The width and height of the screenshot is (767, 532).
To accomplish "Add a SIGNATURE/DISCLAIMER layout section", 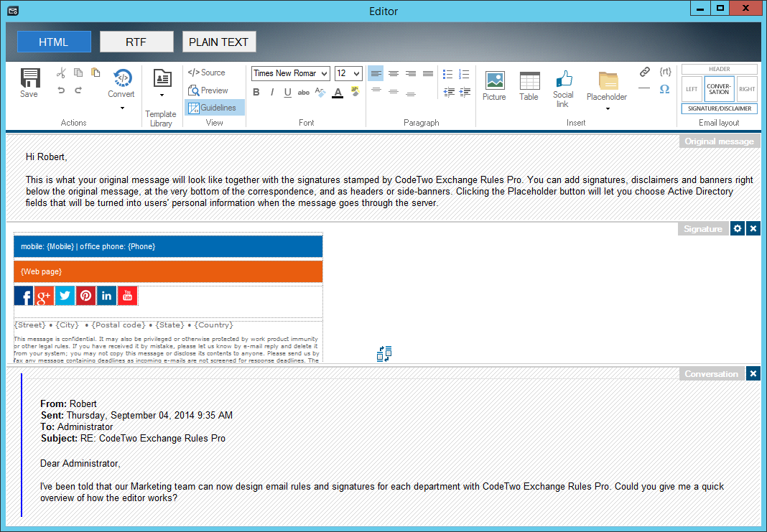I will click(719, 108).
